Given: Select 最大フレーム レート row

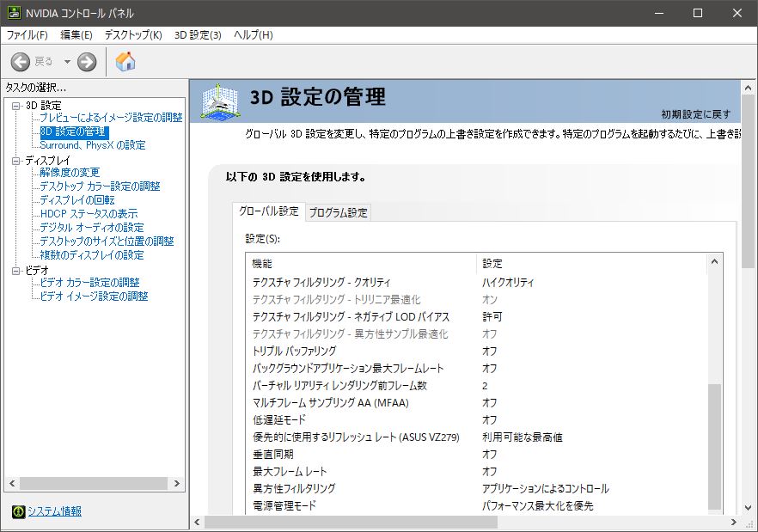Looking at the screenshot, I should (x=476, y=472).
